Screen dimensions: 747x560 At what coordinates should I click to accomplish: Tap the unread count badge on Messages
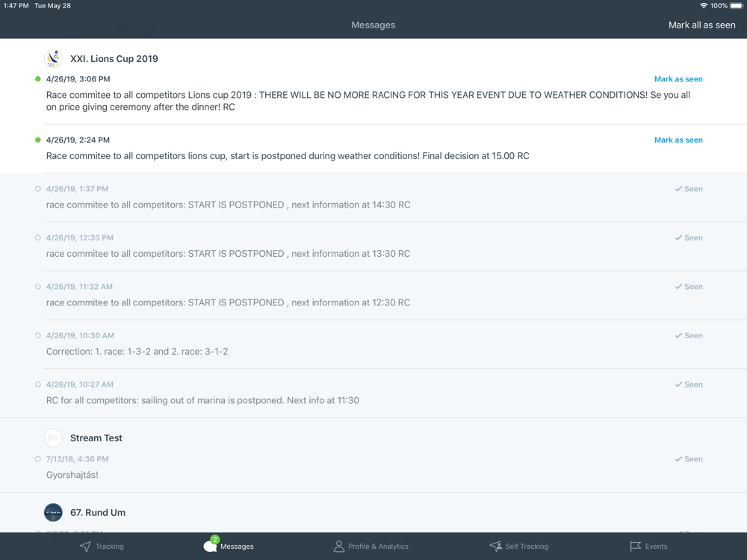tap(215, 540)
